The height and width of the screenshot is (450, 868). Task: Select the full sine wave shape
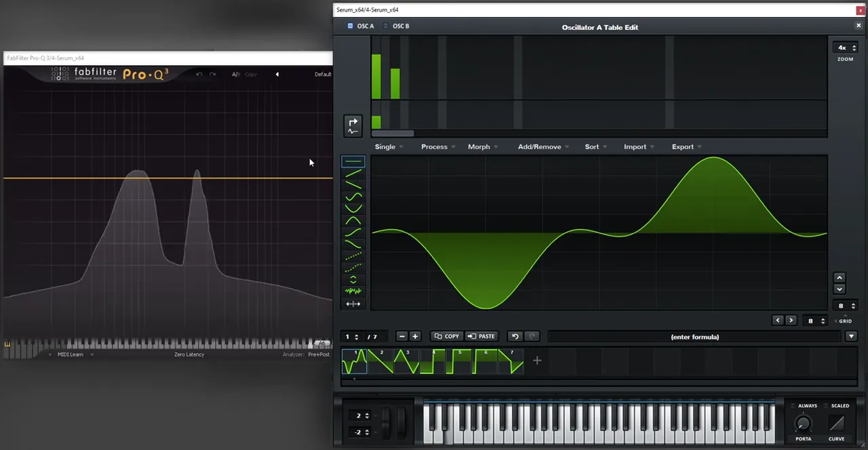coord(353,197)
